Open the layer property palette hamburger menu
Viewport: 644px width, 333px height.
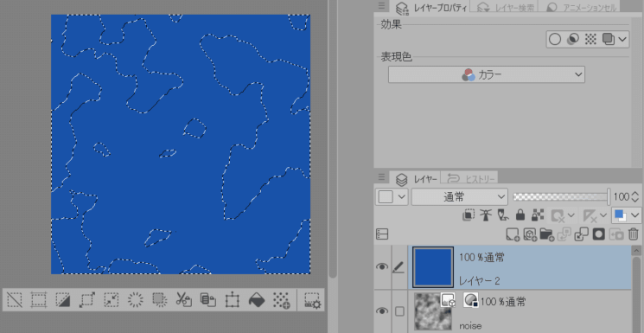pyautogui.click(x=381, y=6)
